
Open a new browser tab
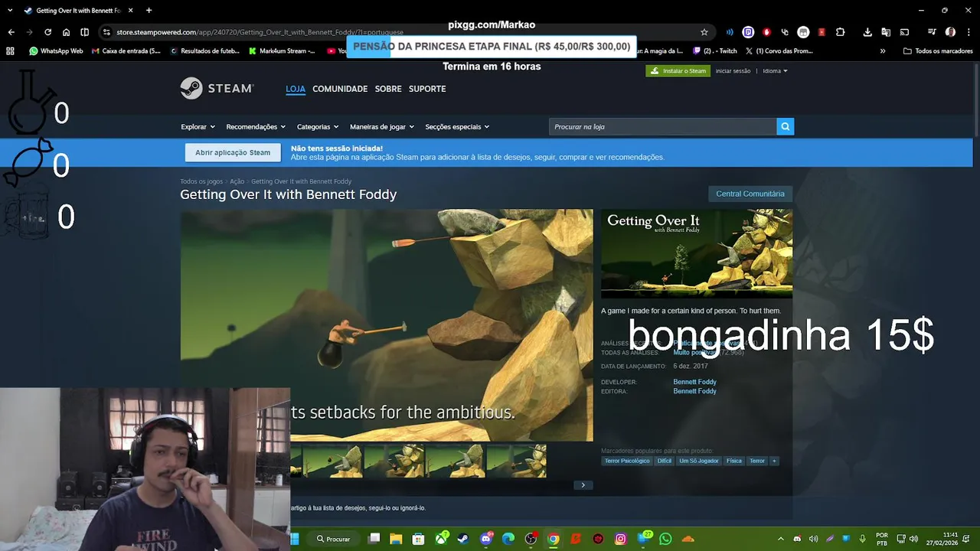(149, 11)
